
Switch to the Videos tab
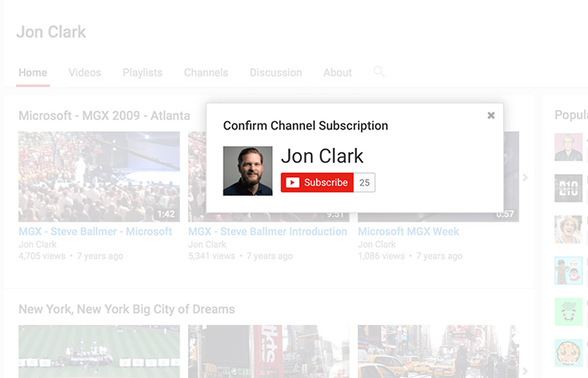tap(85, 73)
